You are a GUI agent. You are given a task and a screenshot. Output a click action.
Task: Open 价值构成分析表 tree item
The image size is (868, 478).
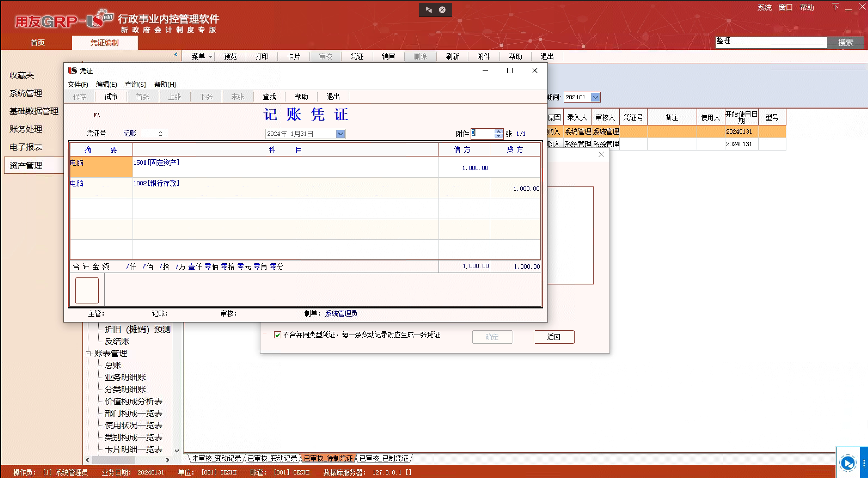click(x=133, y=401)
